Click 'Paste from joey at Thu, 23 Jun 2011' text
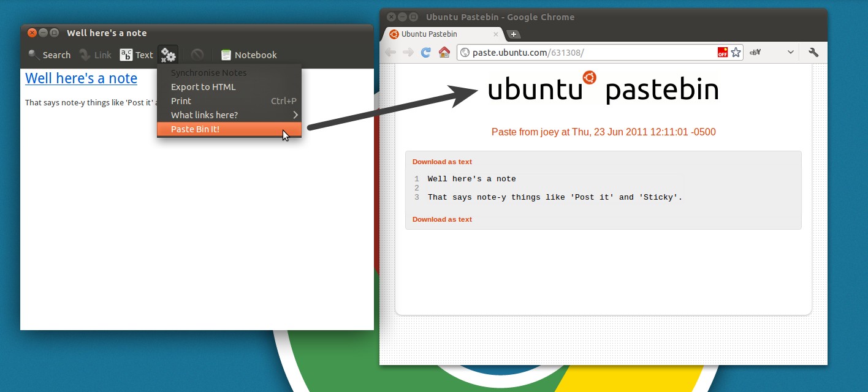The image size is (868, 392). pyautogui.click(x=603, y=132)
